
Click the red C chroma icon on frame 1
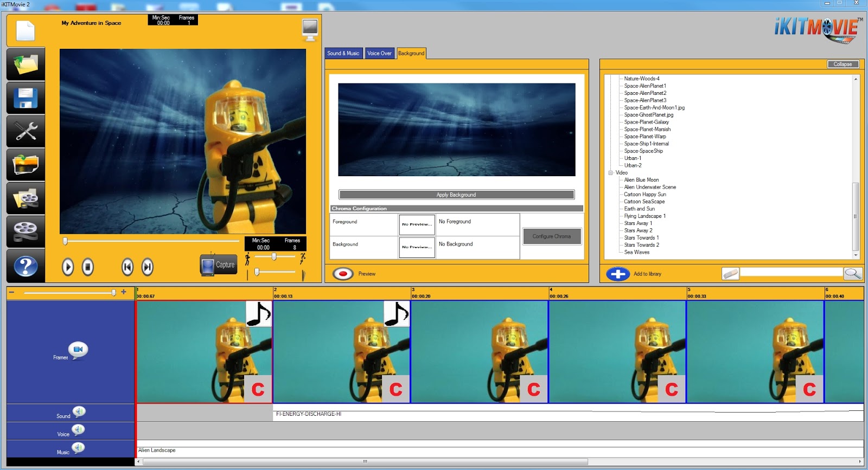(x=258, y=389)
